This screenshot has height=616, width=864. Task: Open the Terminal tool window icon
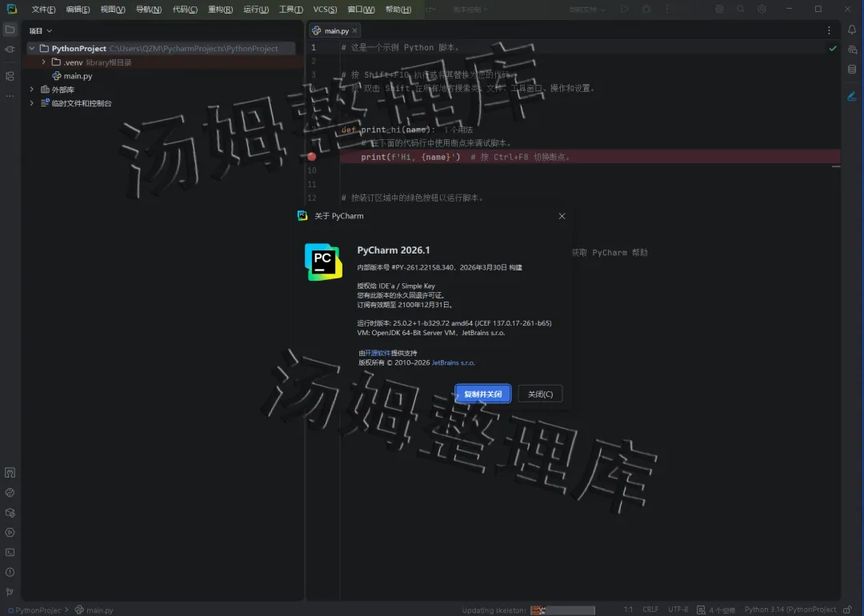10,552
